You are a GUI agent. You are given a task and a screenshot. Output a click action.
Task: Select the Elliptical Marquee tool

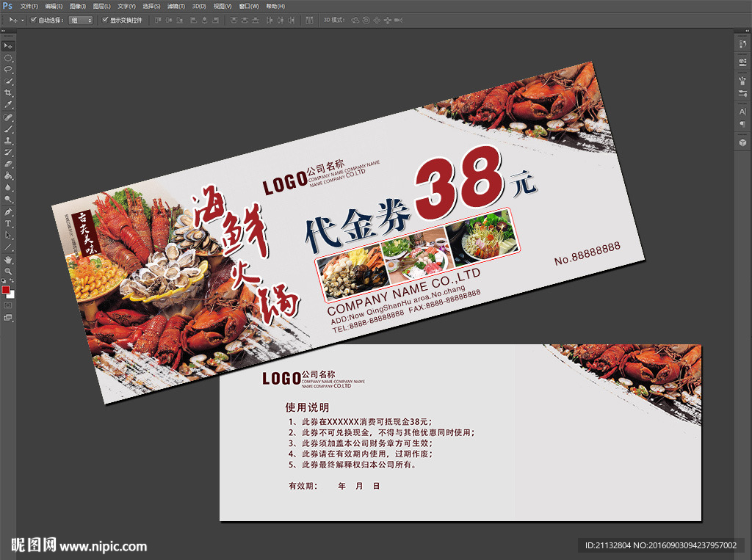8,58
